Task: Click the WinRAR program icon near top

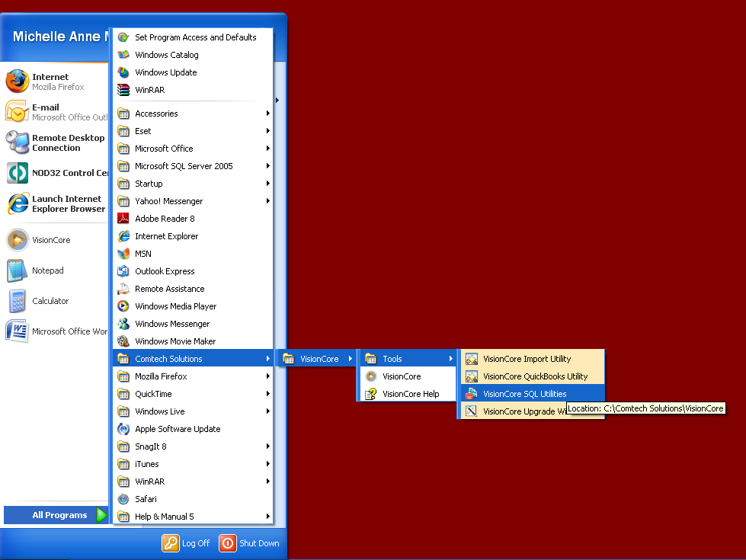Action: [x=123, y=90]
